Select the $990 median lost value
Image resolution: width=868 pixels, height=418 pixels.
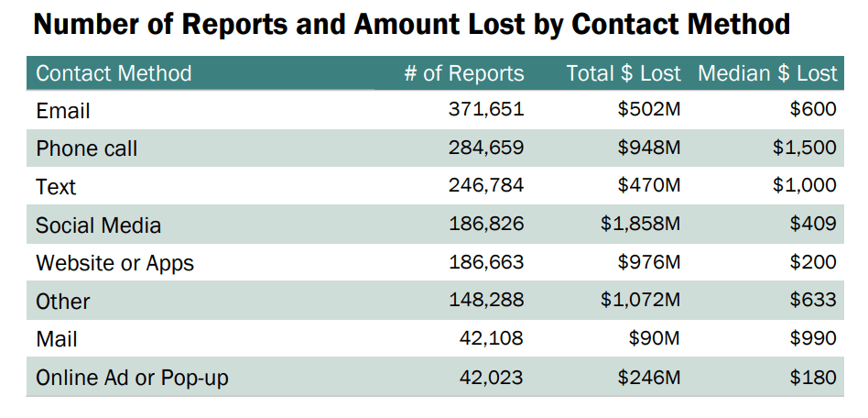pyautogui.click(x=813, y=339)
